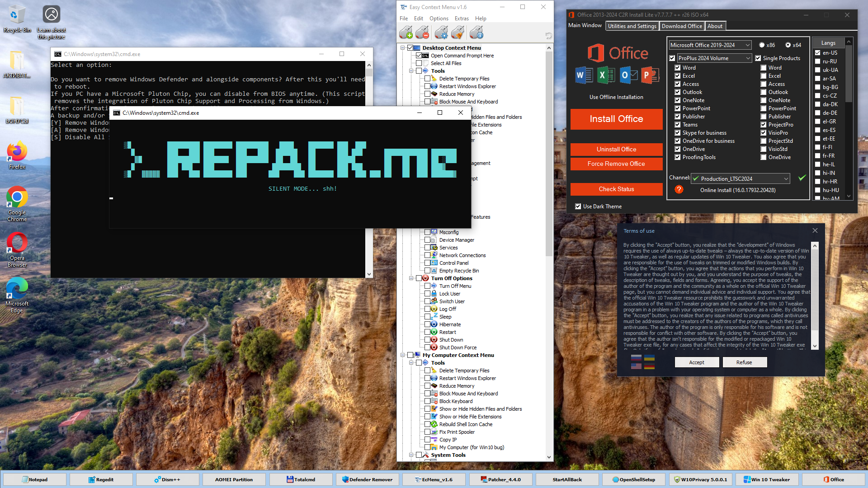Uncheck Open Command Prompt Here checkbox
This screenshot has width=868, height=488.
point(419,56)
